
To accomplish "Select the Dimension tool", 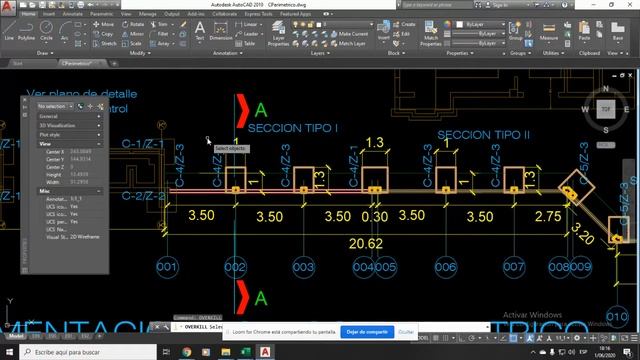I will 221,31.
